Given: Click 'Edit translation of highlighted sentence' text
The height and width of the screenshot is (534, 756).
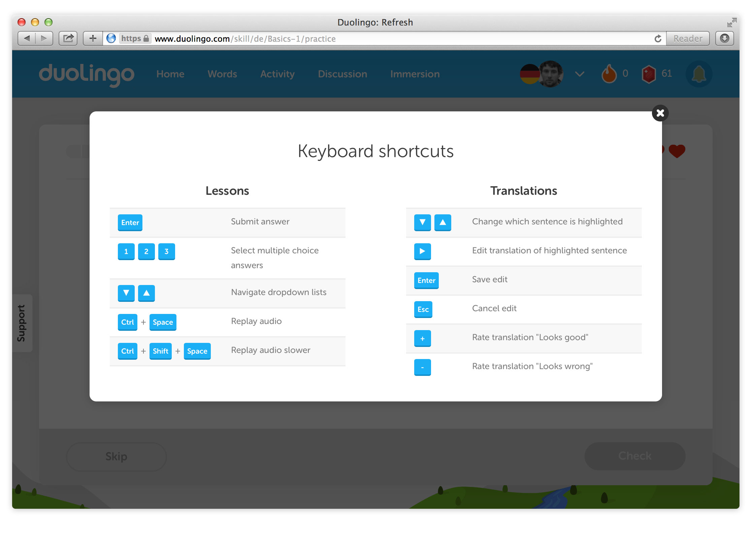Looking at the screenshot, I should [x=550, y=250].
